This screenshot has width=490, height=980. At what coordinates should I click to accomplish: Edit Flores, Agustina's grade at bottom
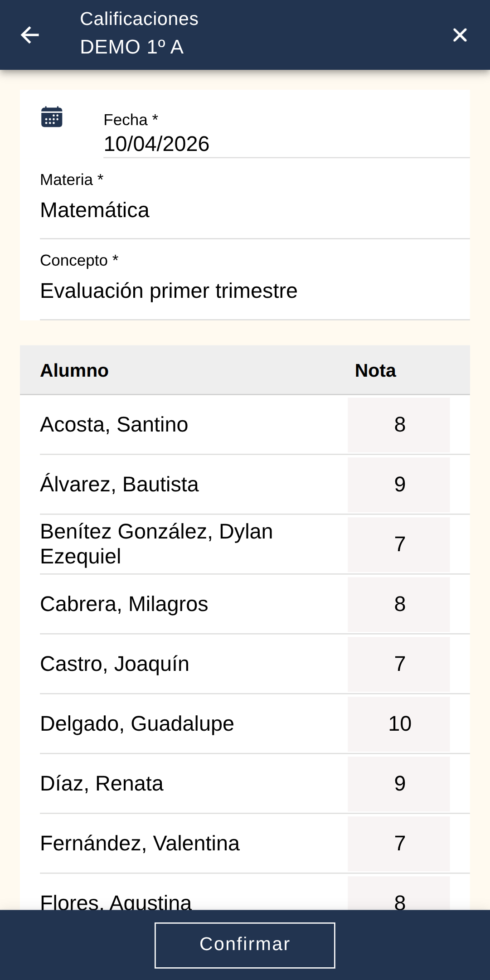click(x=398, y=900)
